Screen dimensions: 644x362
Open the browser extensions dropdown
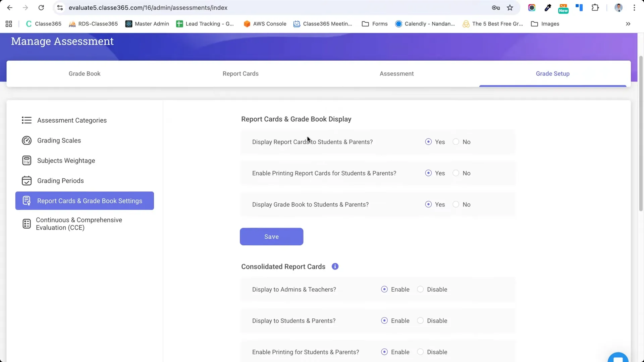[595, 7]
